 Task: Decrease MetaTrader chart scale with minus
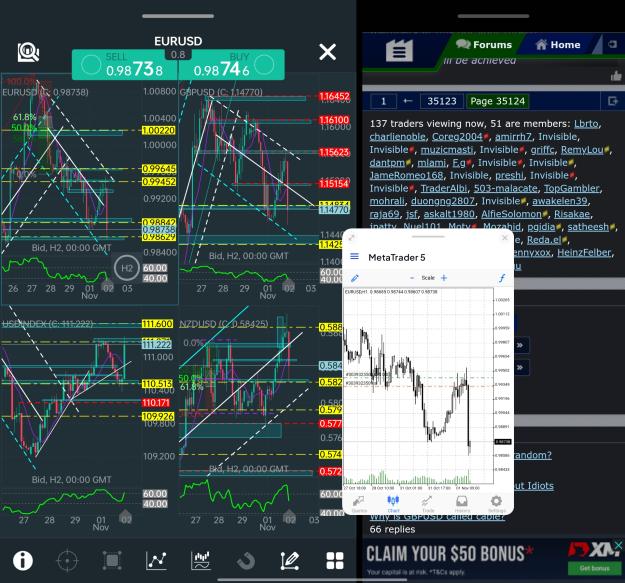coord(412,278)
